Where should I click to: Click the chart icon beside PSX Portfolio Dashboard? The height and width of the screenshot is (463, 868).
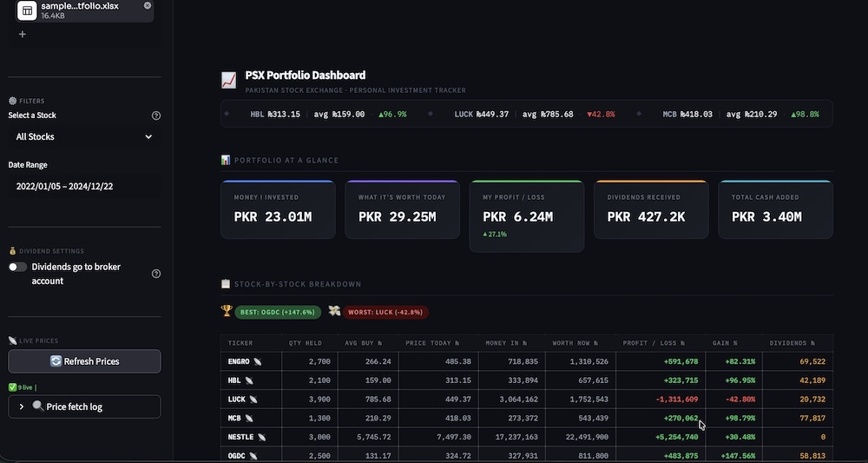pos(229,81)
